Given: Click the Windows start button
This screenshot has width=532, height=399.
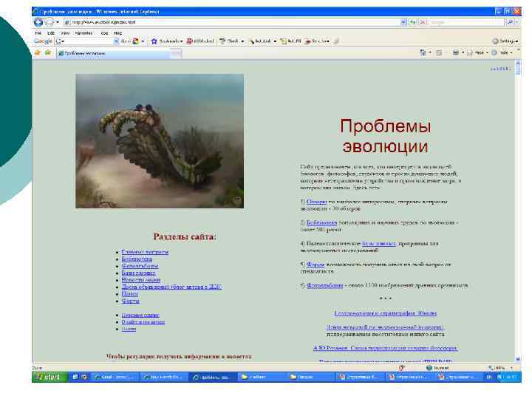Looking at the screenshot, I should [50, 377].
